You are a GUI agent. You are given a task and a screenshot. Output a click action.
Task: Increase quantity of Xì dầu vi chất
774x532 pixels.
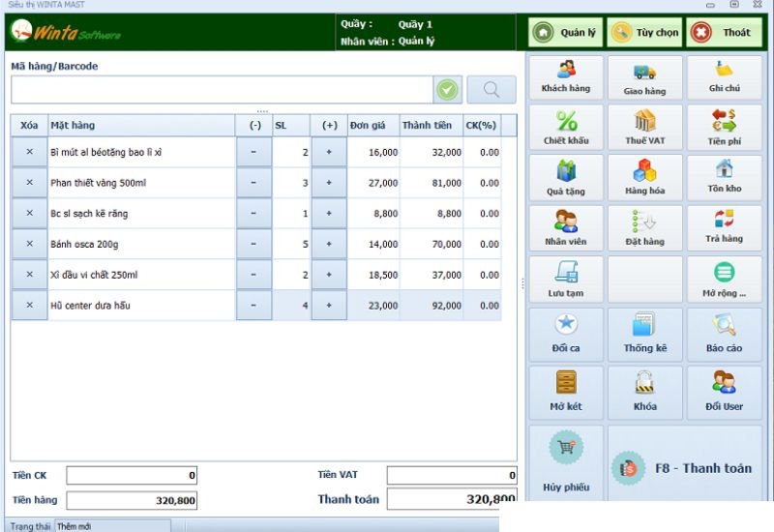coord(329,275)
